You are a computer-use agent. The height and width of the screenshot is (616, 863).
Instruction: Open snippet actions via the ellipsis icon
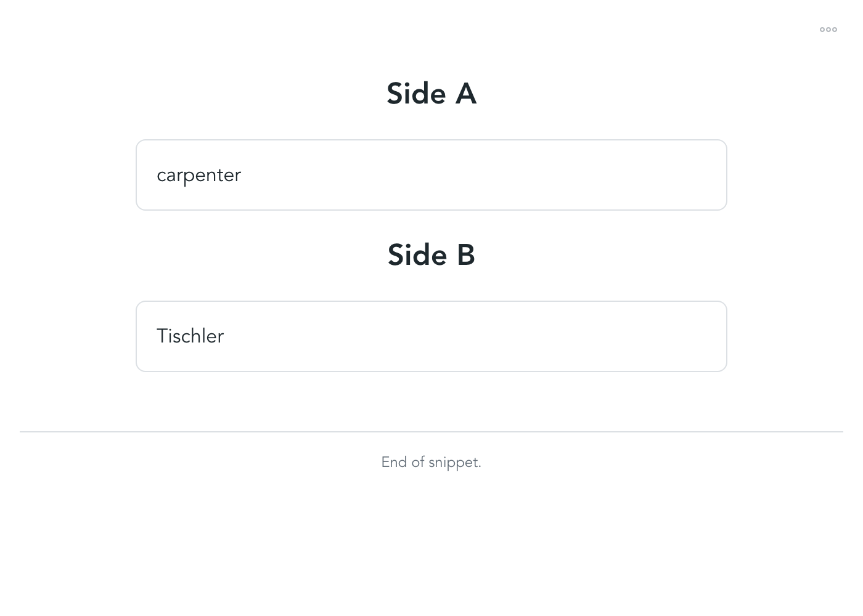pos(828,29)
